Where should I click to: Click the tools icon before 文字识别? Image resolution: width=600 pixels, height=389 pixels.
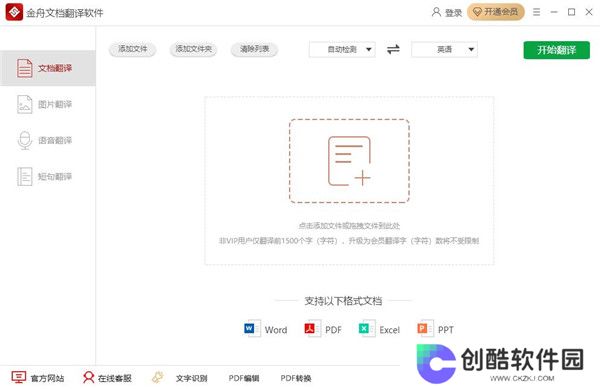tap(158, 378)
